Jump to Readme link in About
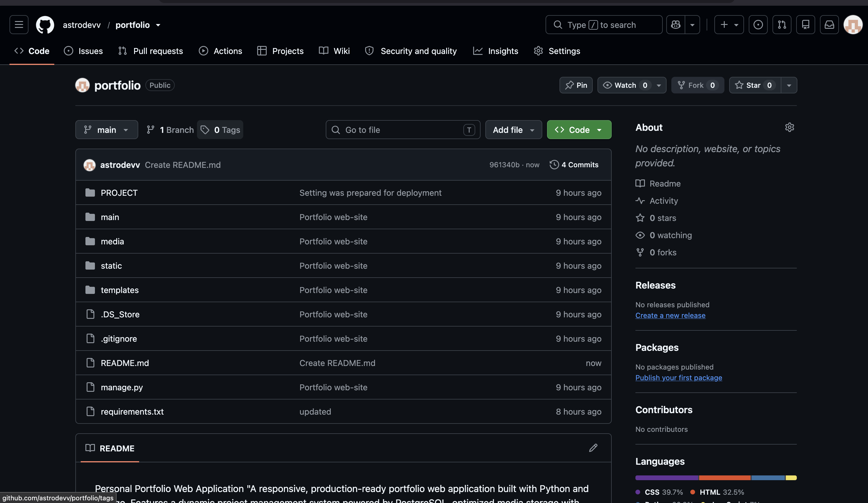Viewport: 868px width, 503px height. point(658,184)
